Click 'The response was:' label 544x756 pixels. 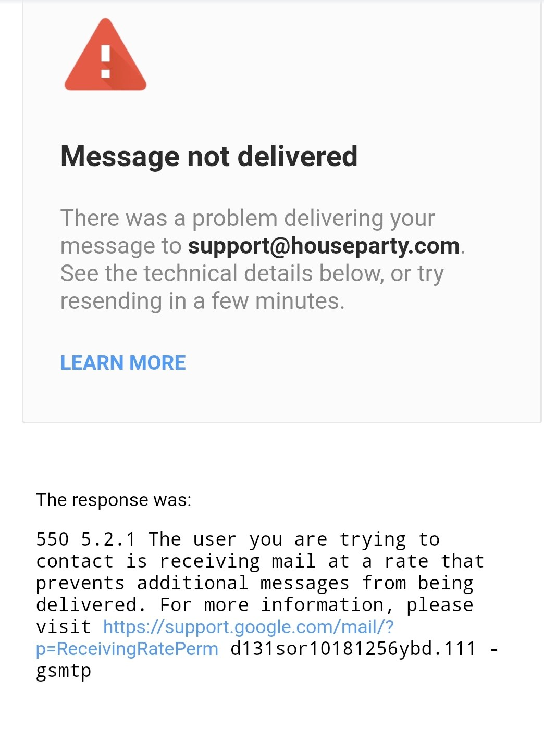pos(114,500)
